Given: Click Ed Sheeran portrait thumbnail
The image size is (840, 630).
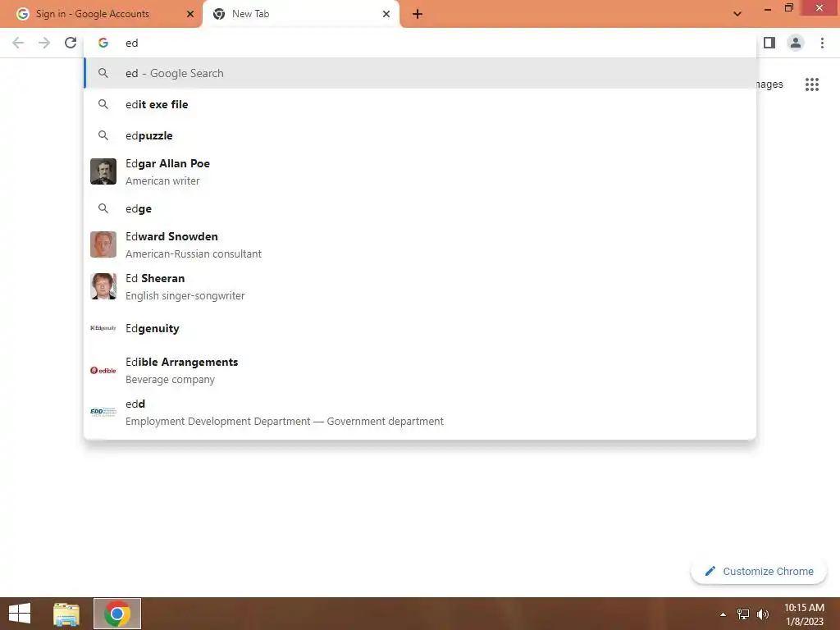Looking at the screenshot, I should point(103,286).
